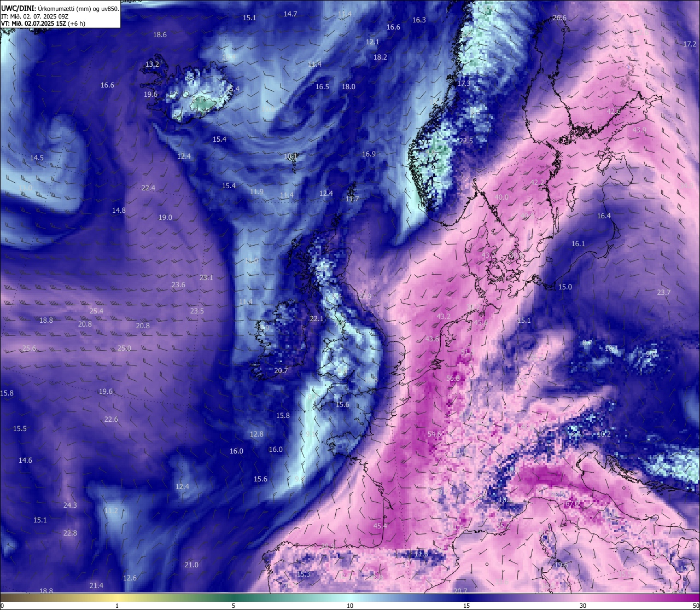
Task: Click the map value label '23.7'
Action: click(x=663, y=292)
